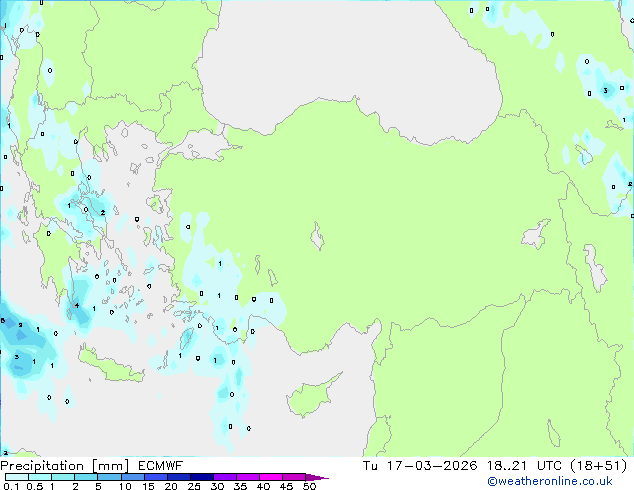Click the Sea of Marmara on map
This screenshot has width=634, height=490.
[213, 148]
